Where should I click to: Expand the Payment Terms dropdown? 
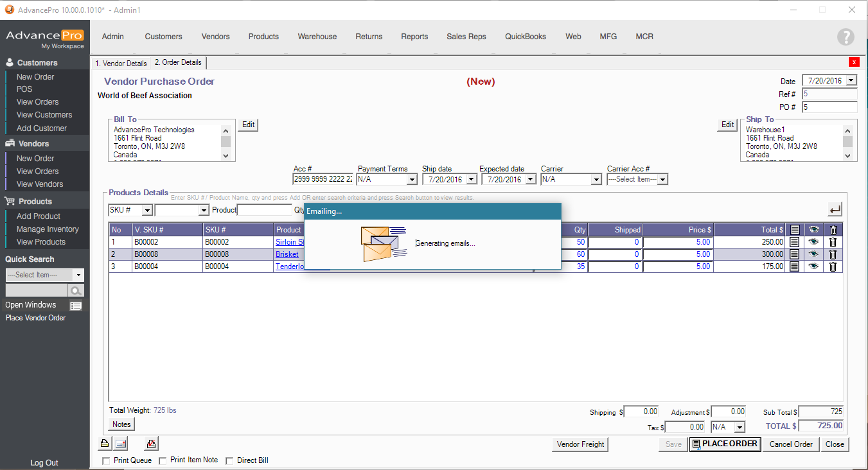click(412, 180)
